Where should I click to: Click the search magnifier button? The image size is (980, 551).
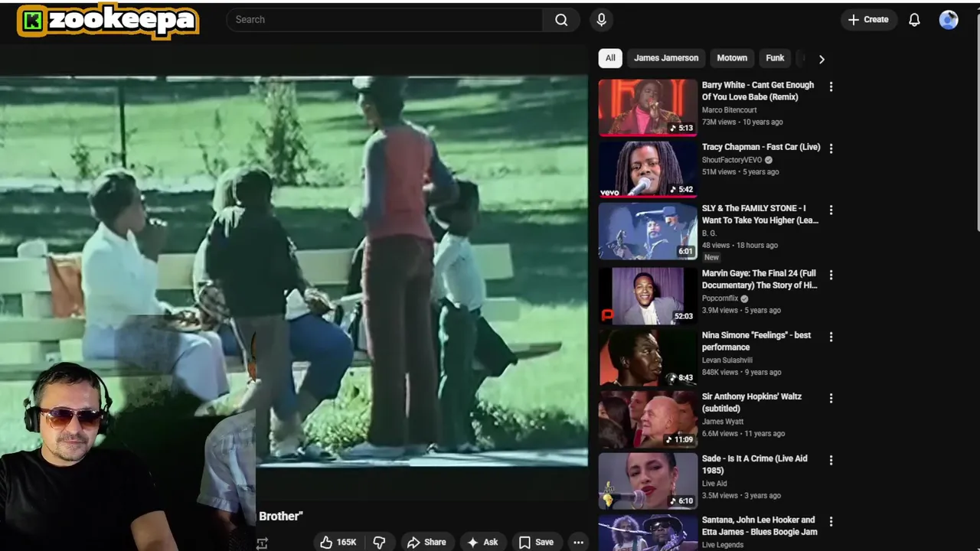(561, 20)
